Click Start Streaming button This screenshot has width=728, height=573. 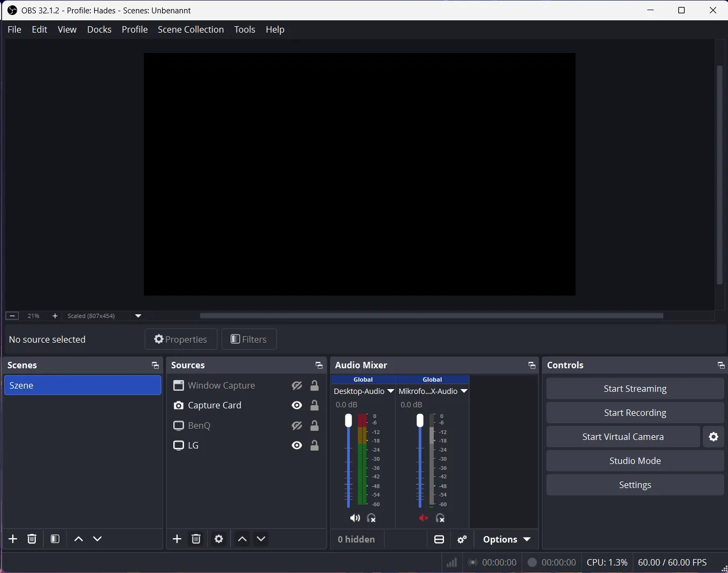pyautogui.click(x=635, y=389)
